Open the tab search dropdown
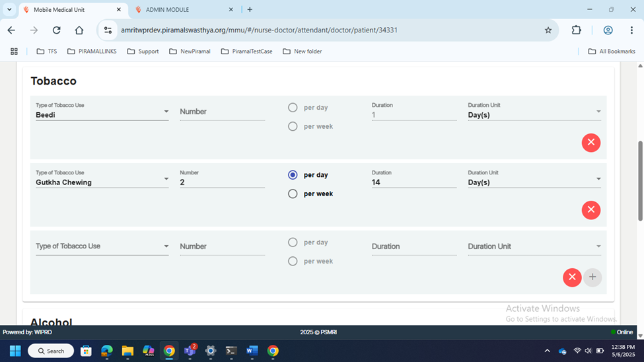The height and width of the screenshot is (362, 644). click(9, 9)
